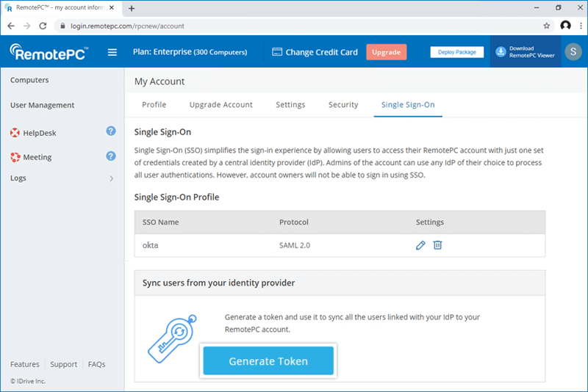Click the RemotePC logo
Viewport: 588px width, 392px height.
pyautogui.click(x=49, y=52)
